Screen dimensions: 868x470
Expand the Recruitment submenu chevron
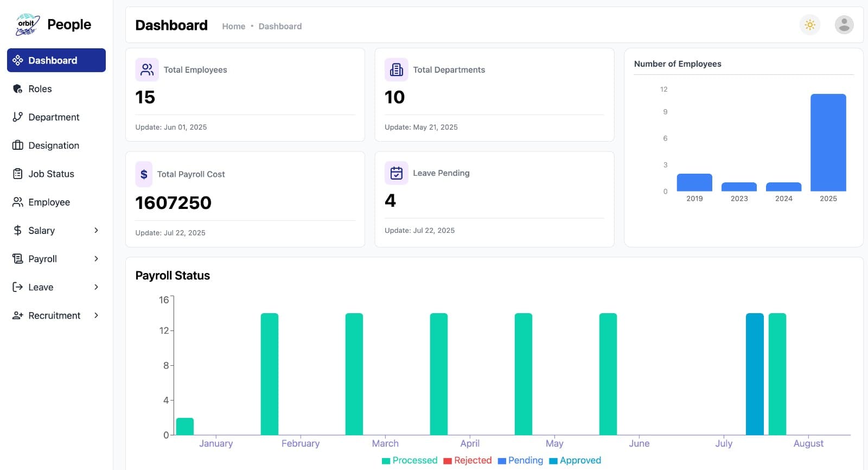pyautogui.click(x=96, y=315)
